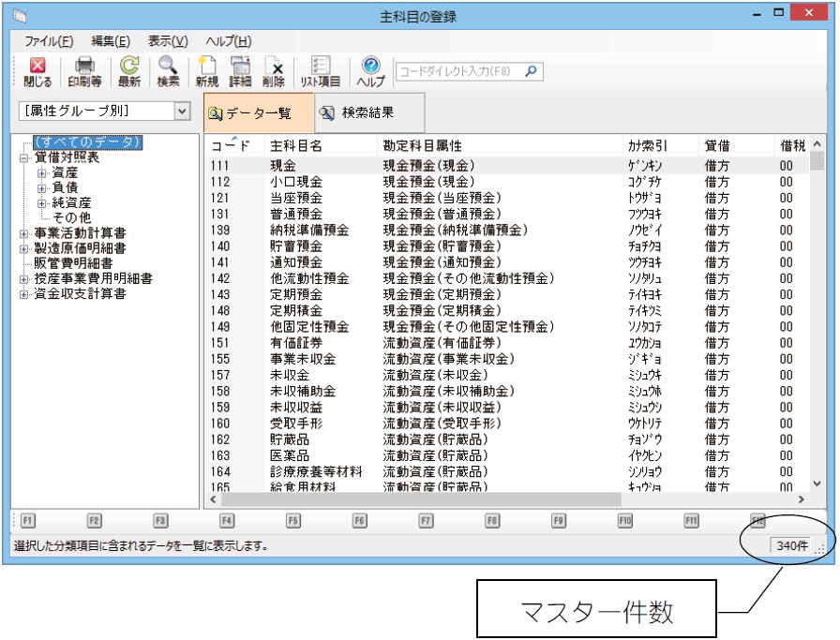Click the 勘定科目属性 column header
The height and width of the screenshot is (640, 840).
[x=422, y=146]
